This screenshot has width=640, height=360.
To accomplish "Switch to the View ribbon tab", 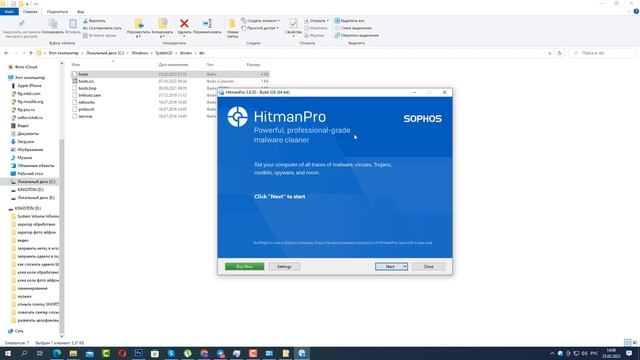I will click(80, 12).
